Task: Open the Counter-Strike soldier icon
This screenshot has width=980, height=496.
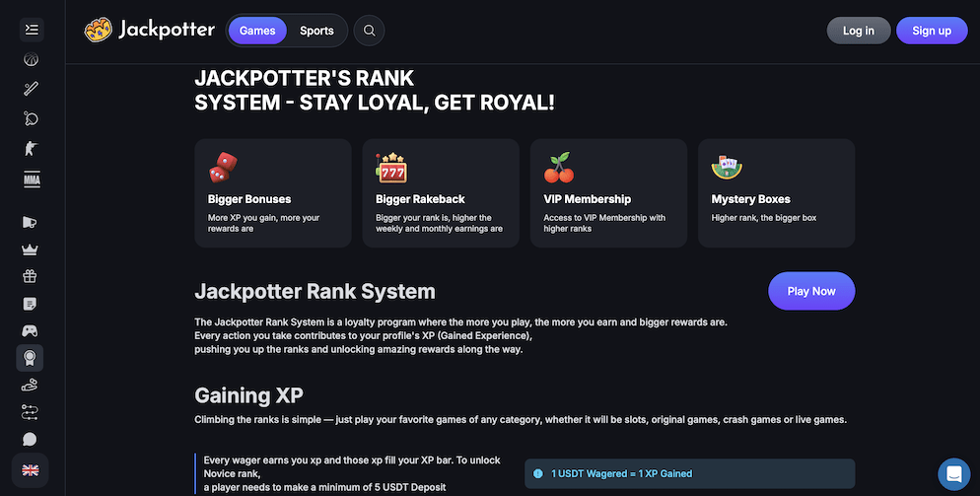Action: 31,149
